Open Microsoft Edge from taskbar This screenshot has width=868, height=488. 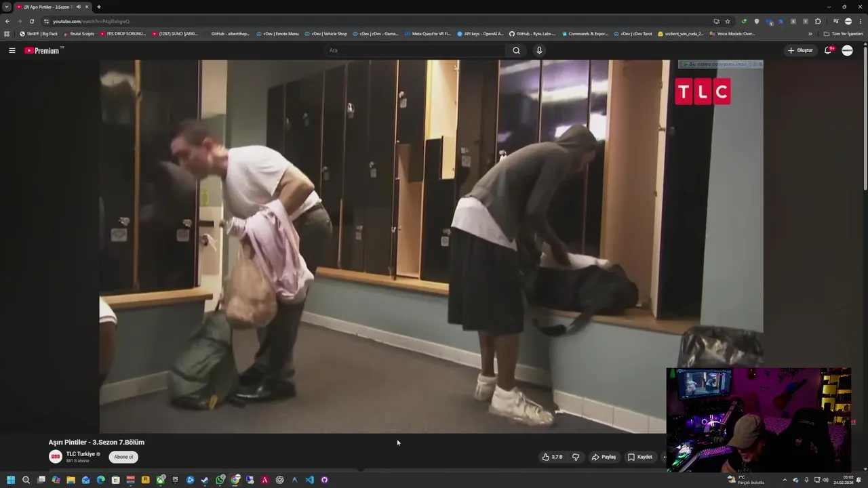100,480
